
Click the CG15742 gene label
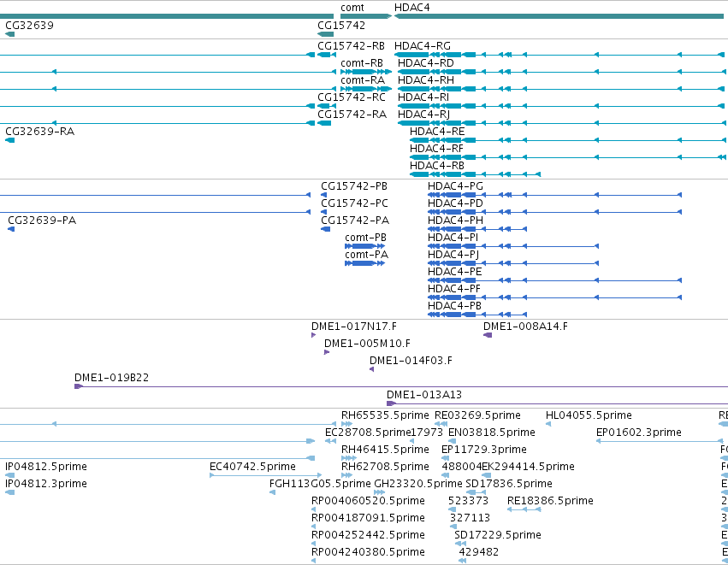[341, 25]
